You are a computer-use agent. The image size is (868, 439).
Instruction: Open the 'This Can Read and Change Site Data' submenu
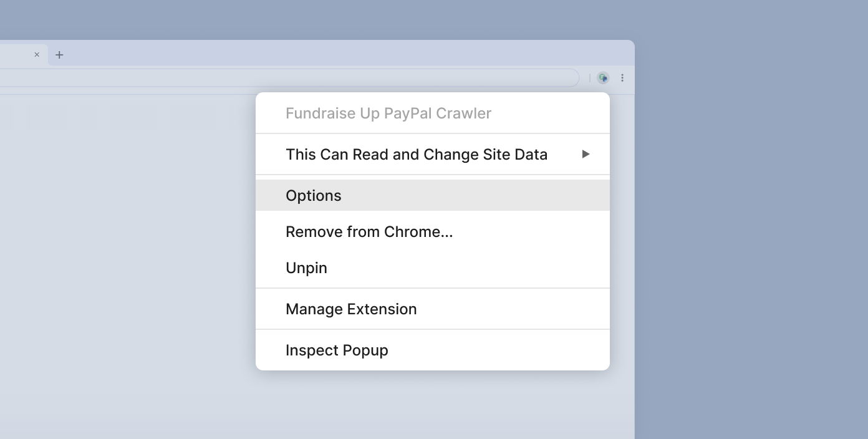[x=417, y=154]
